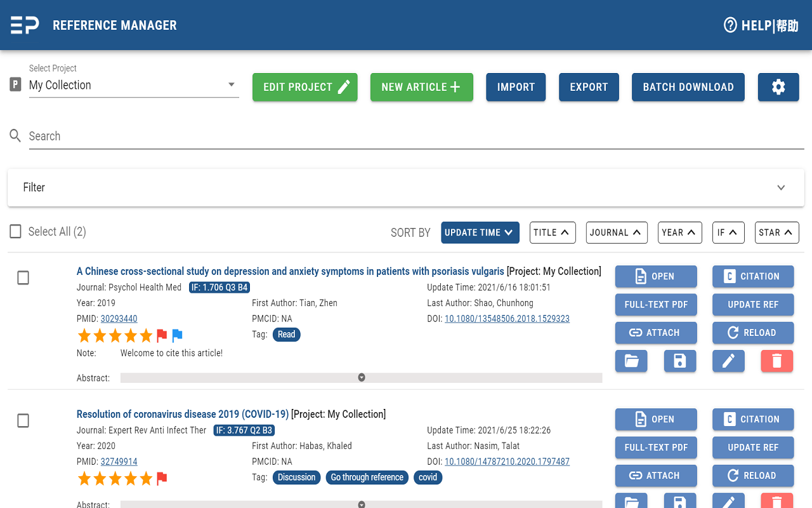Toggle blue flag on psoriasis article
The image size is (812, 508).
click(178, 335)
